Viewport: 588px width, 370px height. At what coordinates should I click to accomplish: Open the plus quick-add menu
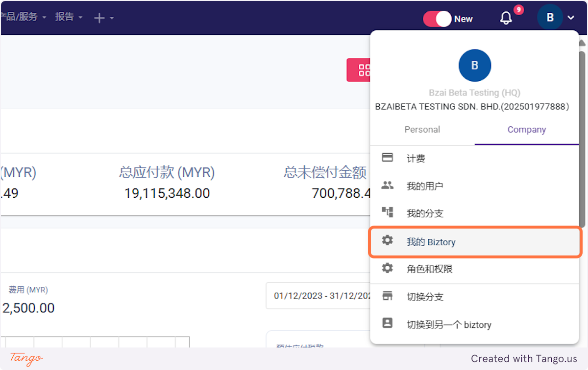[103, 18]
